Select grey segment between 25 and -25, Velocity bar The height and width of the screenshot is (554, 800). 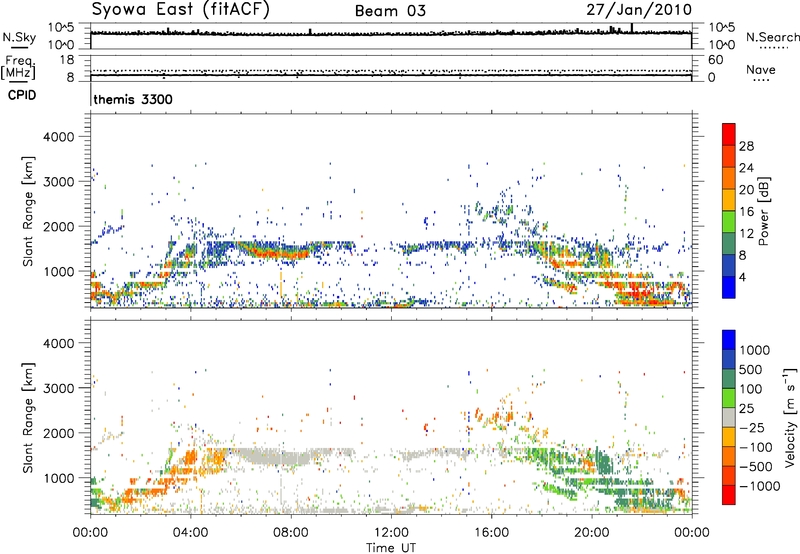pos(729,418)
